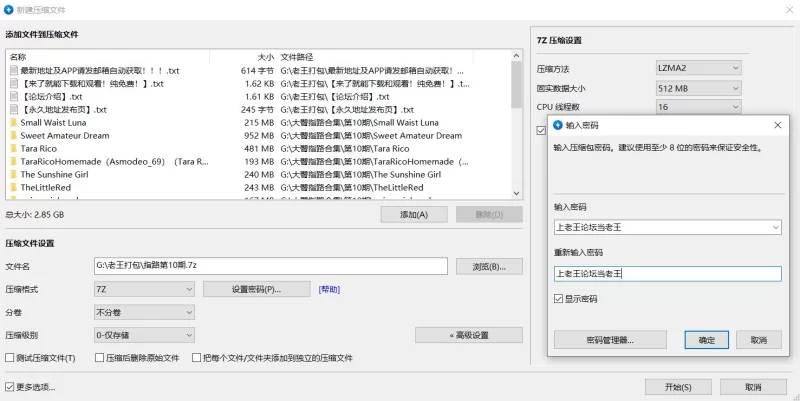Select The Sunshine Girl row name
Image resolution: width=800 pixels, height=401 pixels.
click(54, 174)
